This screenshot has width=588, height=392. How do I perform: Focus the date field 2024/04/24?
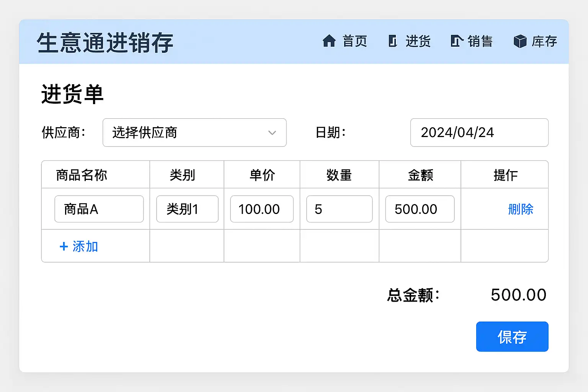point(479,132)
